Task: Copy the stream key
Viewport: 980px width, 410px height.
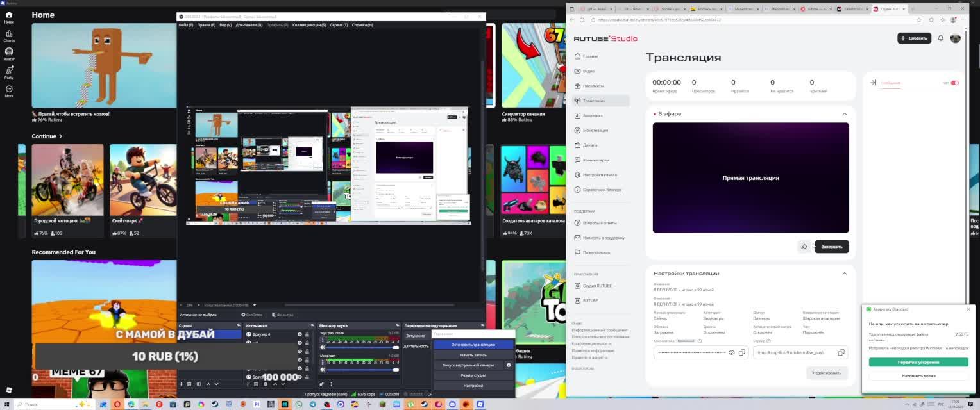Action: [742, 352]
